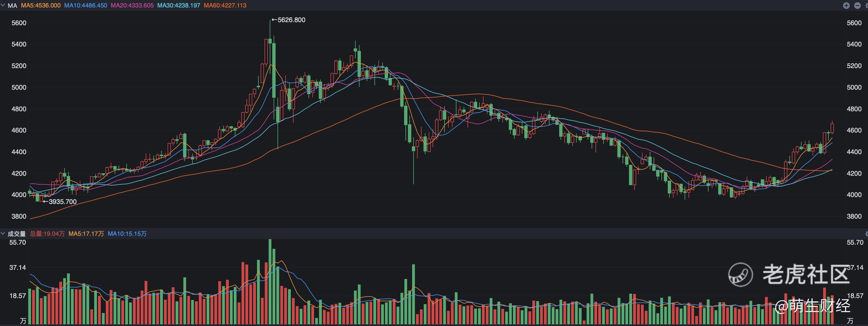This screenshot has height=326, width=868.
Task: Click the MA20:4333.605 legend value
Action: [132, 5]
